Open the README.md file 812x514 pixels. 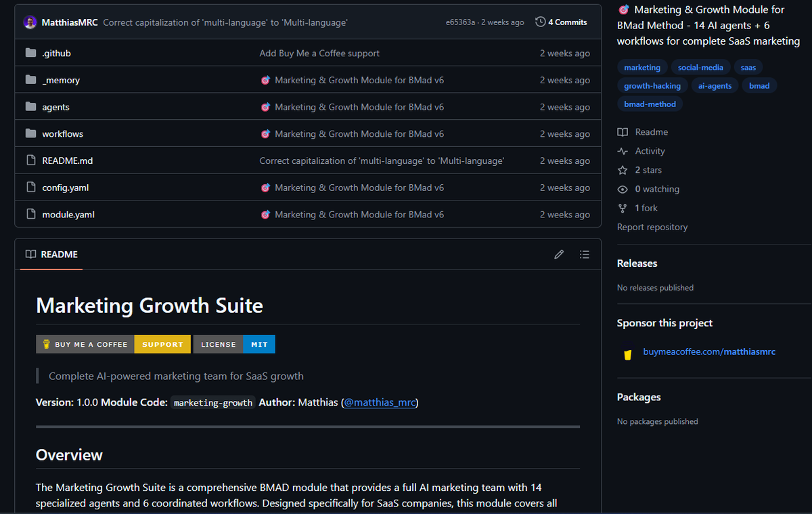68,160
